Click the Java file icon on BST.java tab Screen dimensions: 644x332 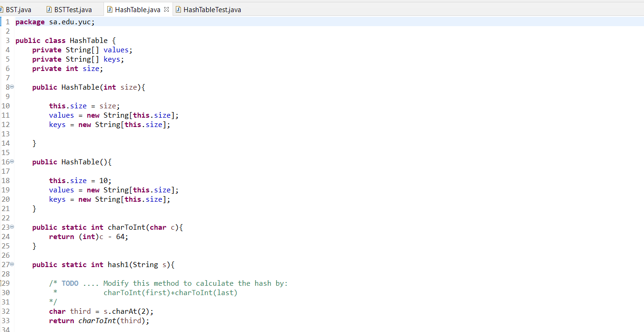[x=2, y=8]
